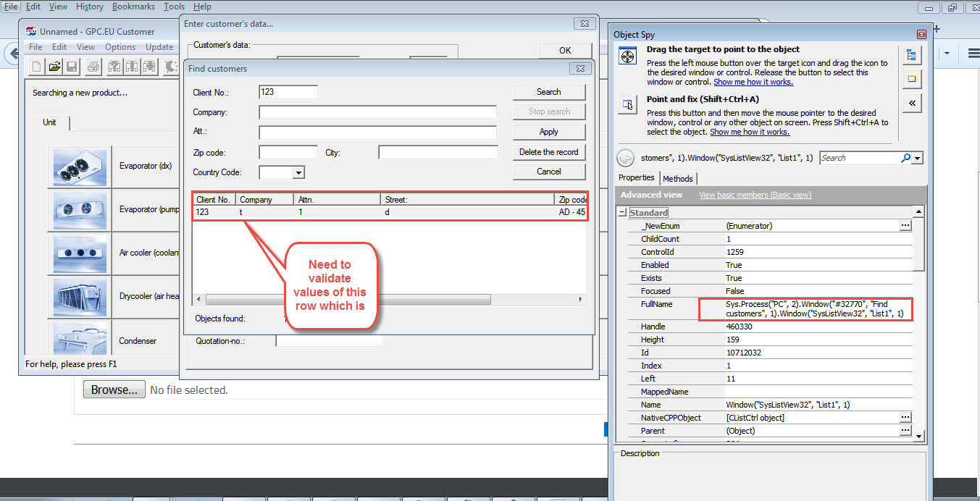Viewport: 980px width, 501px height.
Task: Open the View basic members link
Action: pos(755,195)
